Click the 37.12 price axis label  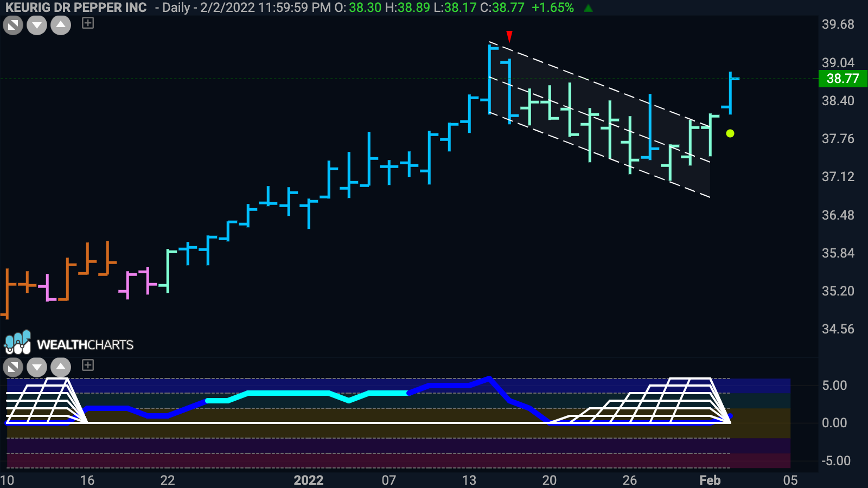click(838, 176)
